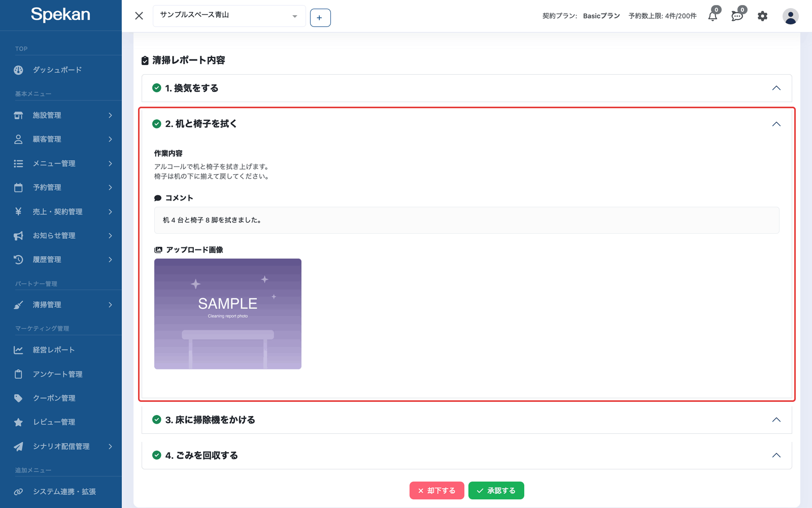Click the Spekan logo
This screenshot has width=812, height=508.
(x=60, y=15)
